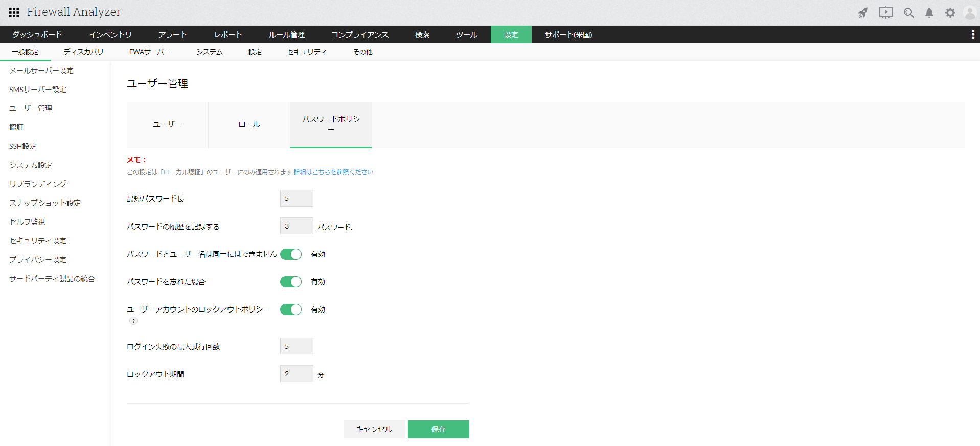Select the ロール tab
Image resolution: width=980 pixels, height=446 pixels.
coord(249,125)
